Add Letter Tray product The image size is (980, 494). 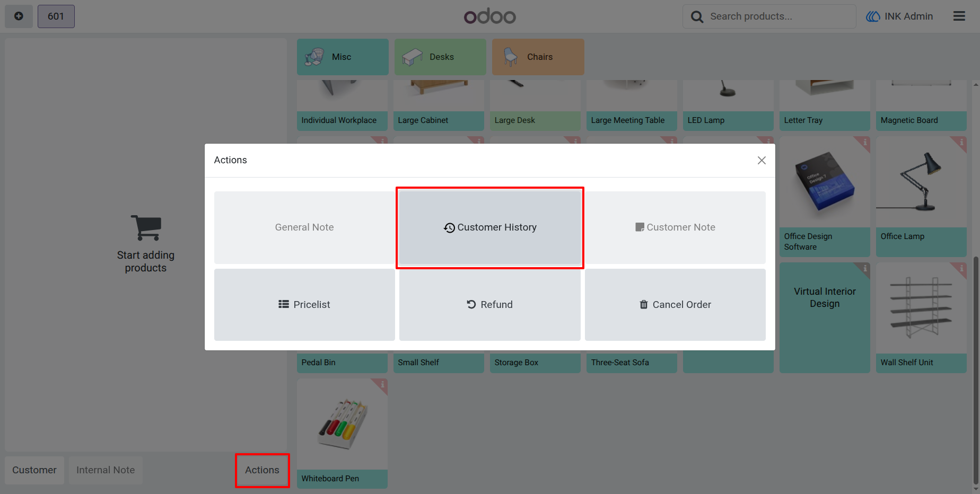(825, 105)
